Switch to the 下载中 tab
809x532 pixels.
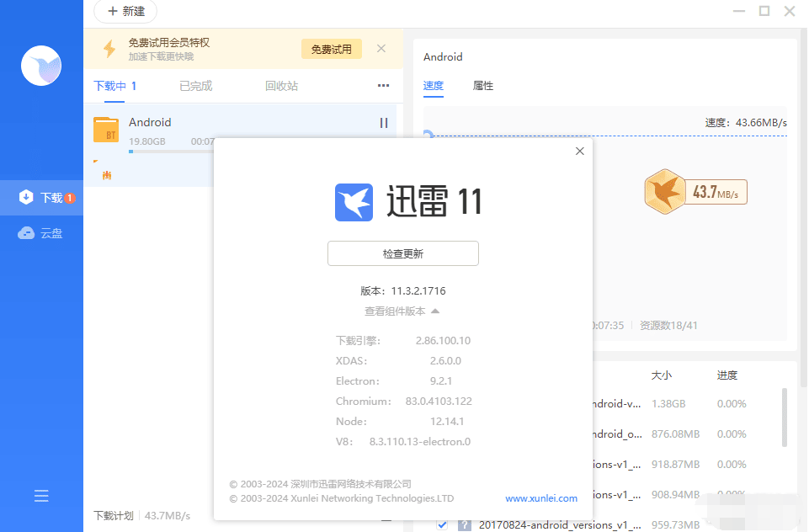115,86
